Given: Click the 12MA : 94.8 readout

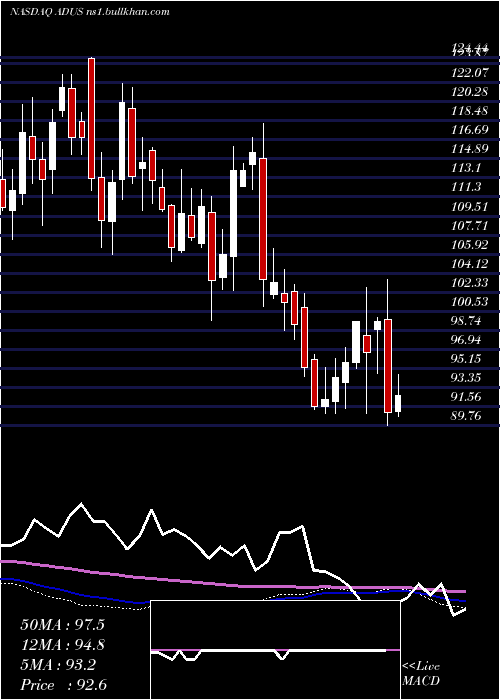Looking at the screenshot, I should [63, 645].
